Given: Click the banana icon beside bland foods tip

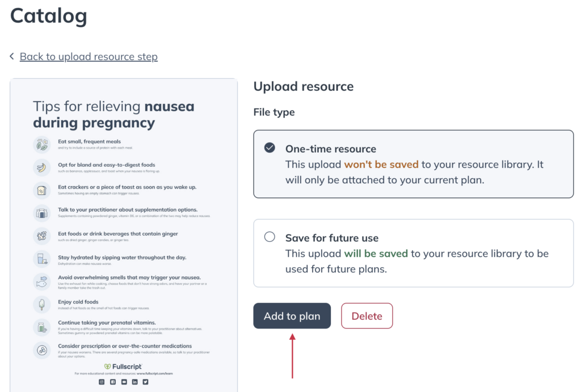Looking at the screenshot, I should click(x=41, y=167).
